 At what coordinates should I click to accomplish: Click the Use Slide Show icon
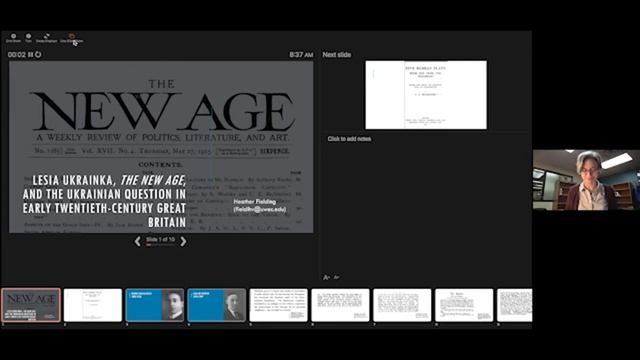(x=72, y=36)
